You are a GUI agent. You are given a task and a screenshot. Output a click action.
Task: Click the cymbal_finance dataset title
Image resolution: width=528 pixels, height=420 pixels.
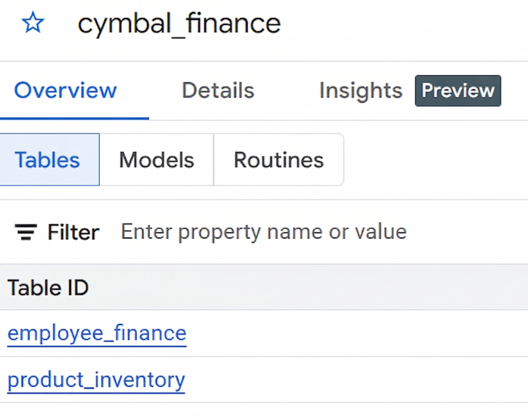click(179, 23)
